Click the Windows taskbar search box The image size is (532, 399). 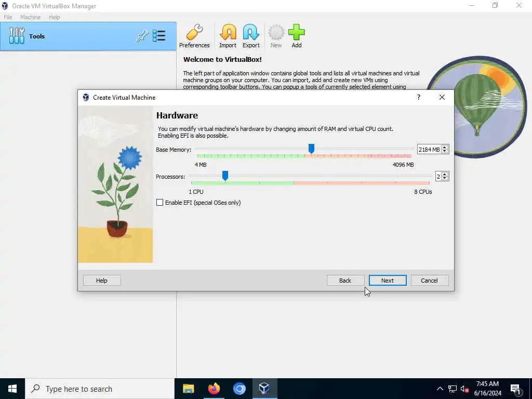click(x=100, y=389)
